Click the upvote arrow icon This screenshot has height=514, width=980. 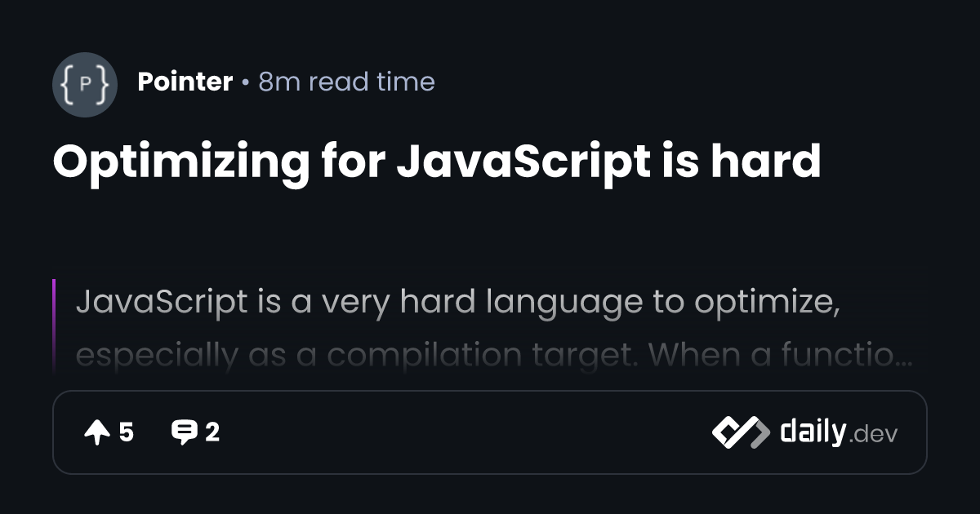point(96,432)
